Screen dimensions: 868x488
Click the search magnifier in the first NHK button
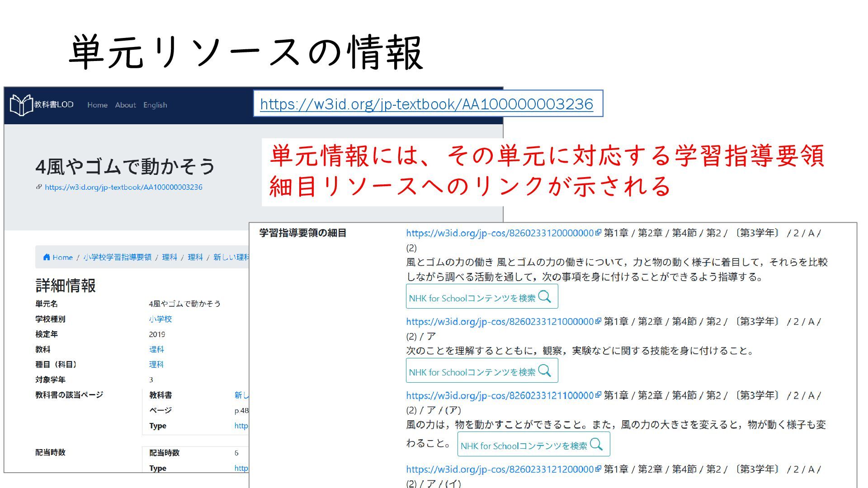click(x=545, y=297)
